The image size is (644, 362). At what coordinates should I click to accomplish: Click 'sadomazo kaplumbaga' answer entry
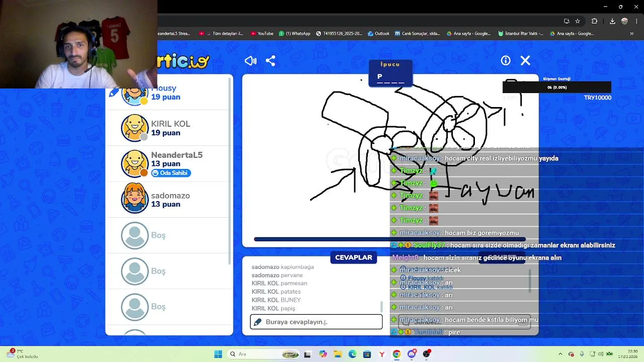point(283,267)
